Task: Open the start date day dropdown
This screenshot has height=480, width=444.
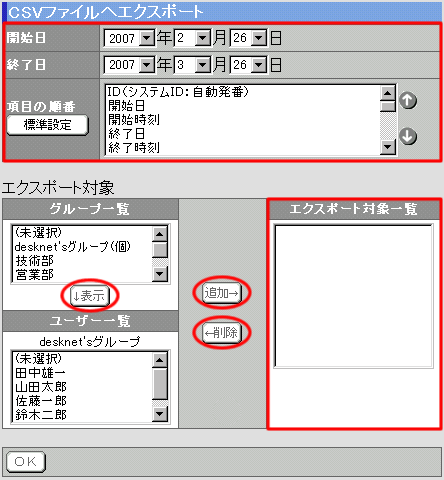Action: pyautogui.click(x=248, y=38)
